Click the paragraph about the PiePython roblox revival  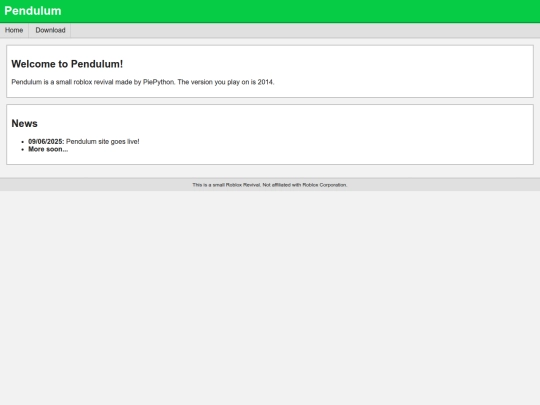(x=143, y=82)
